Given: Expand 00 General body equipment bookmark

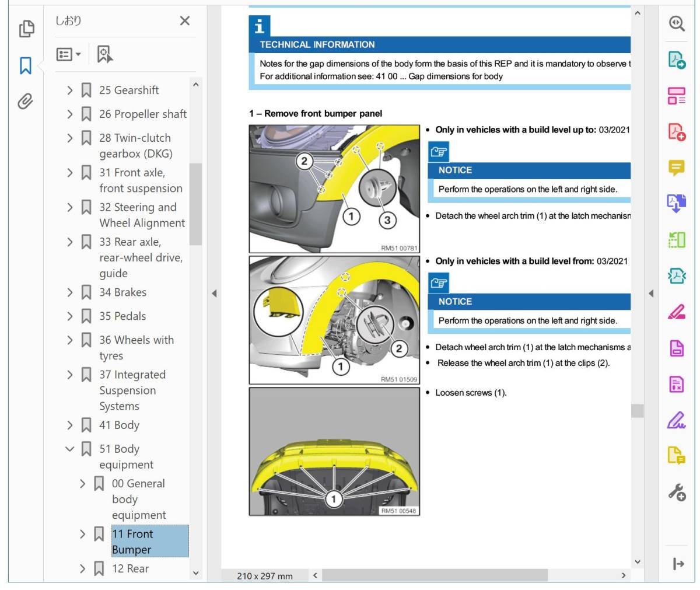Looking at the screenshot, I should 83,484.
